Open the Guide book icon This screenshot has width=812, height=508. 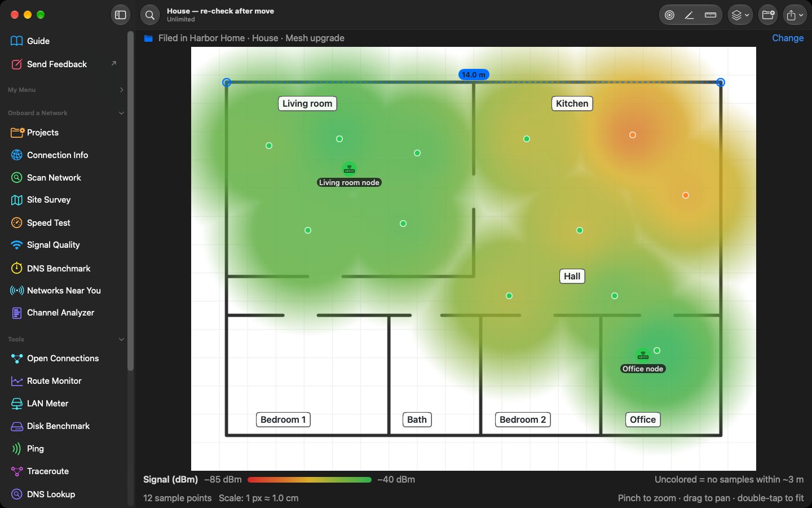17,41
